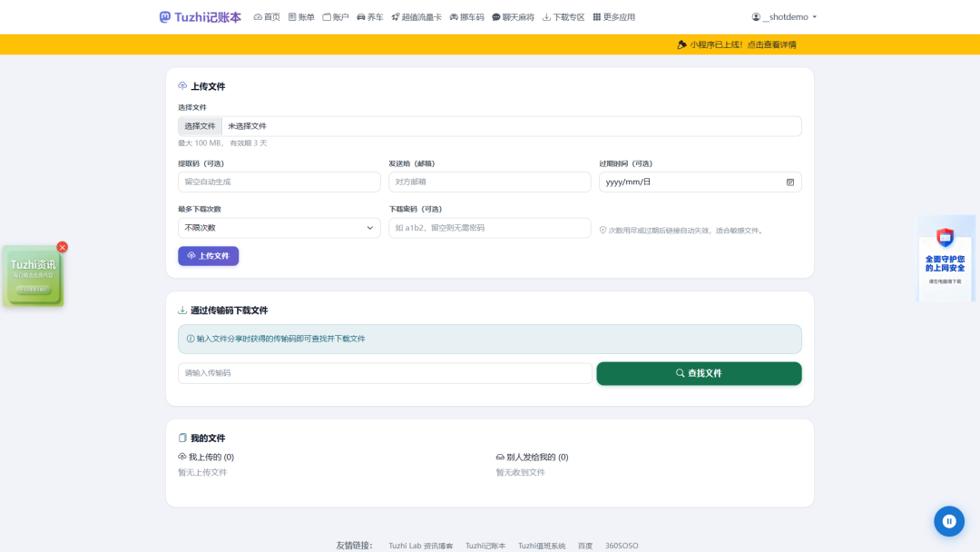Open 聊天麻将 from the navbar
The image size is (980, 552).
[x=513, y=17]
